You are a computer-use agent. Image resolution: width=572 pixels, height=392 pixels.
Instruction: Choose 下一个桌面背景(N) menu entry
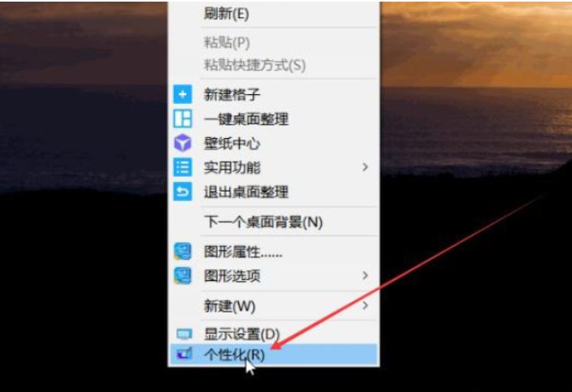click(x=274, y=222)
